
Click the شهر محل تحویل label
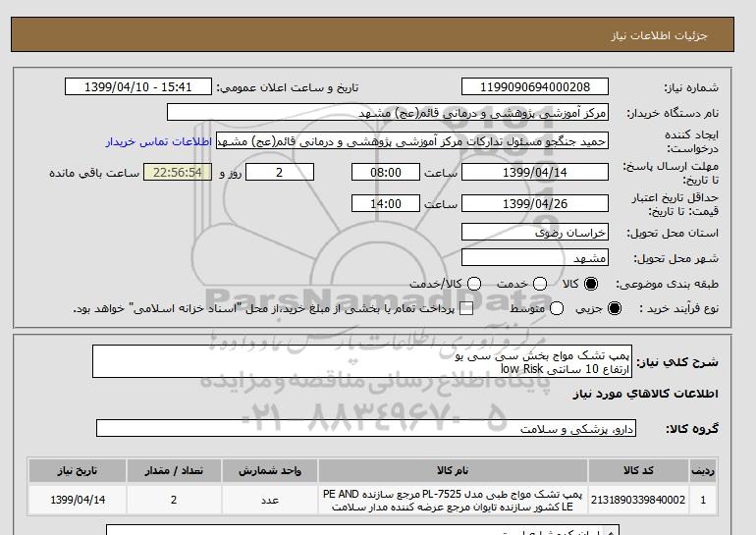pyautogui.click(x=675, y=259)
